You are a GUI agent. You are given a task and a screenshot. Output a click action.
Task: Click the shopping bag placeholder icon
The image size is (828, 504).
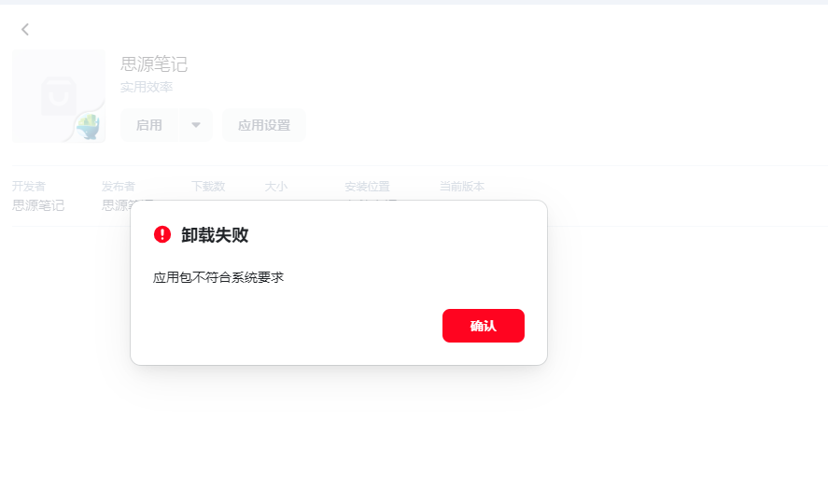click(x=59, y=96)
